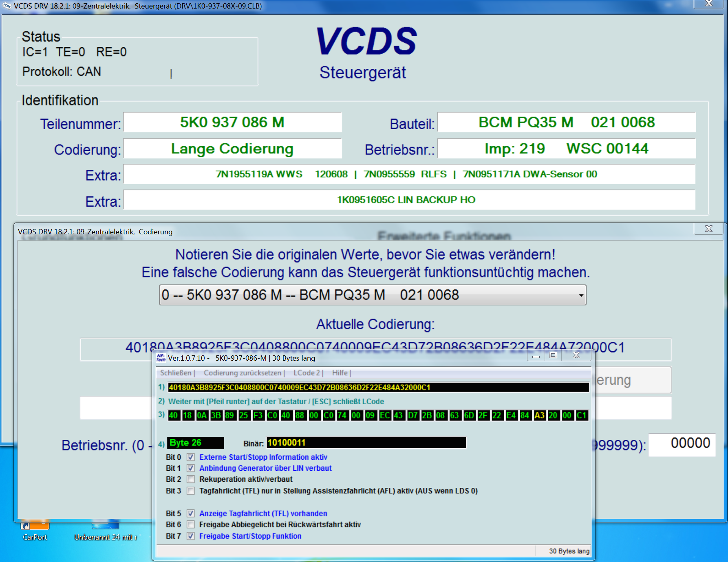This screenshot has height=562, width=728.
Task: Enable Bit 2 Rekuperation aktiv/verbaut checkbox
Action: [190, 479]
